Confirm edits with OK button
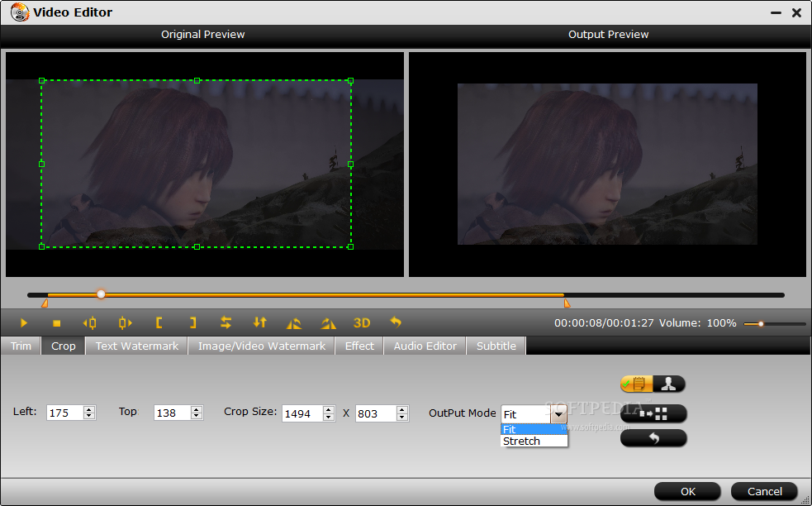This screenshot has height=506, width=812. click(688, 491)
